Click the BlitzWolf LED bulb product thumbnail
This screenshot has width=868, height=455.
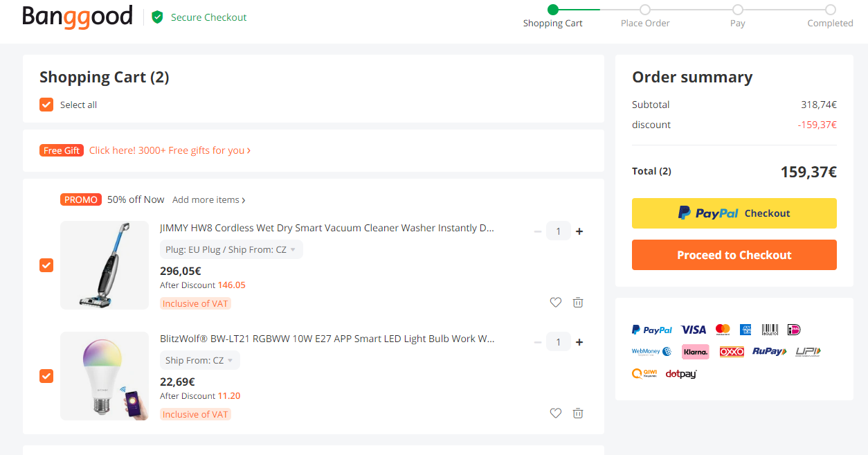[105, 376]
